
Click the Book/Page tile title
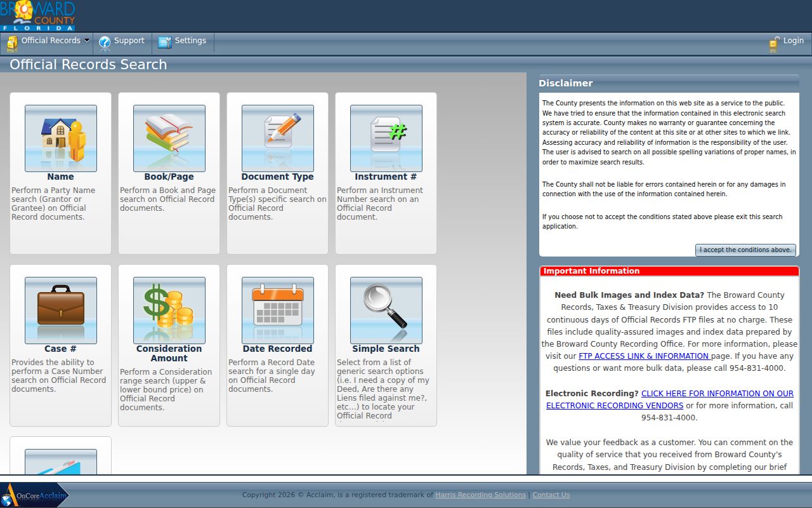point(169,177)
